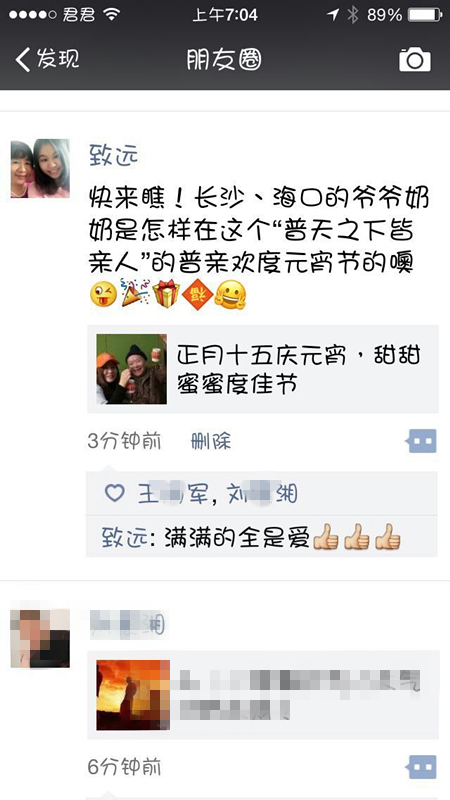Tap 朋友圈 title bar

click(x=223, y=60)
